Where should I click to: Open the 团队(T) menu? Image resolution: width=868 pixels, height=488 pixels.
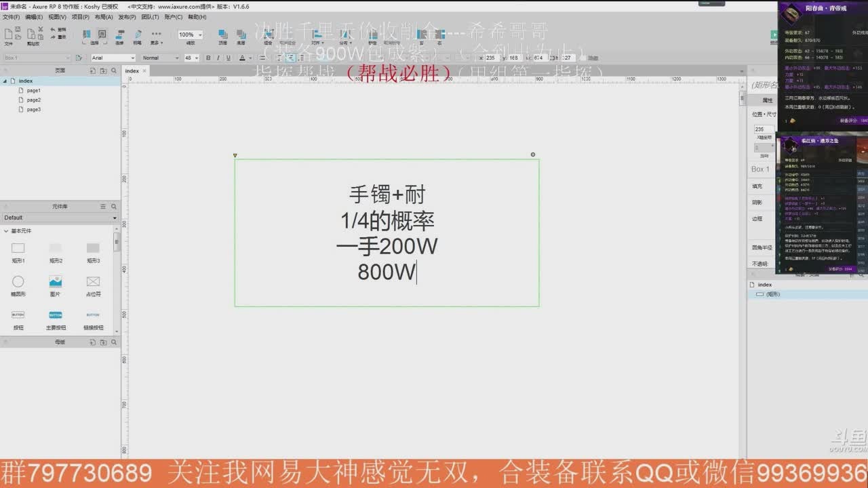point(150,17)
